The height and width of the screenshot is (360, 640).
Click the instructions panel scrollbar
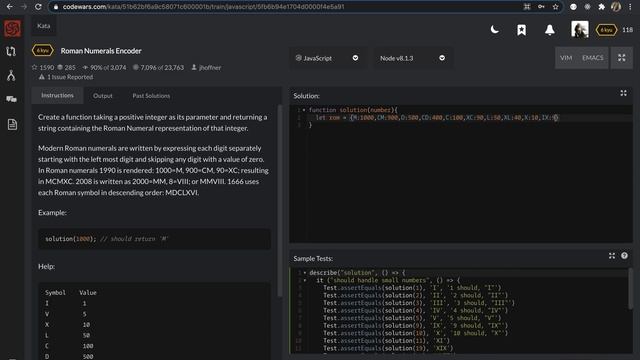pyautogui.click(x=280, y=200)
